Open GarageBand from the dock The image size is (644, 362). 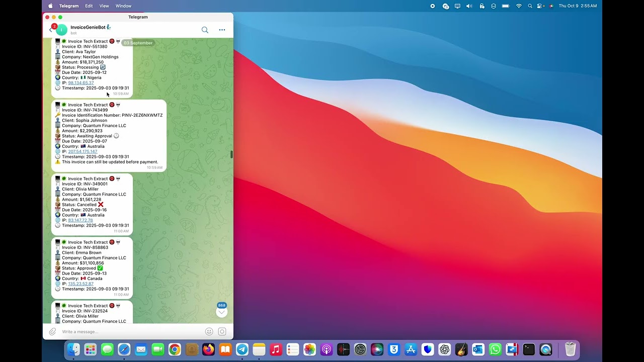(461, 349)
